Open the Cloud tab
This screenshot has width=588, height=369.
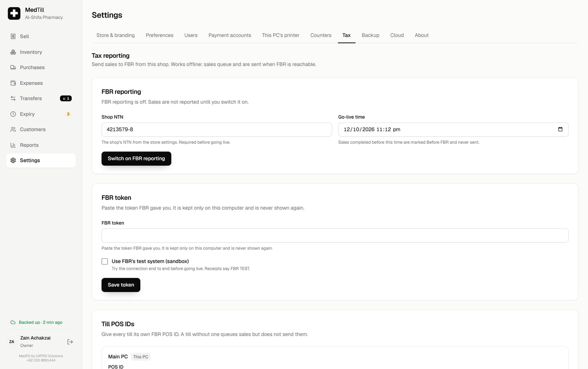397,35
